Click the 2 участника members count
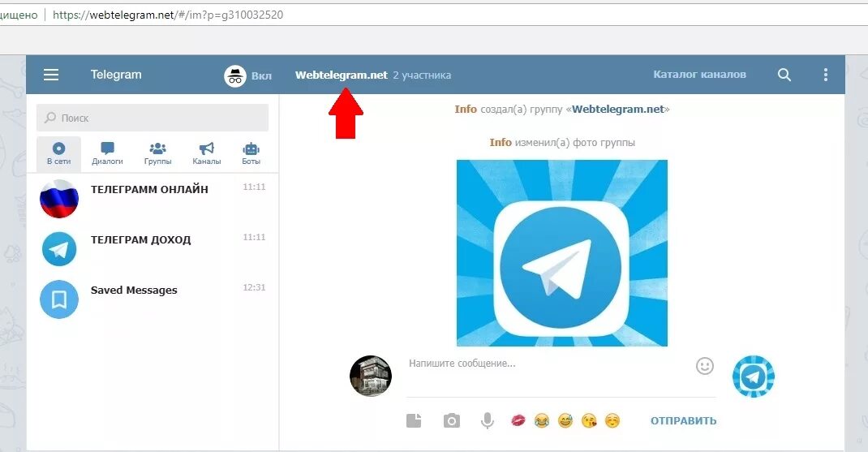868x452 pixels. (x=422, y=75)
